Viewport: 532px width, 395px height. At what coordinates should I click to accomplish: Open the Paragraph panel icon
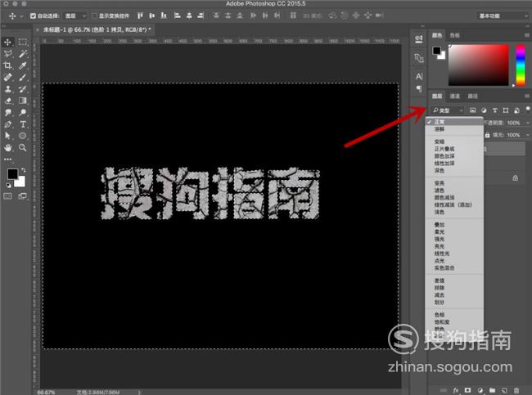(x=419, y=89)
